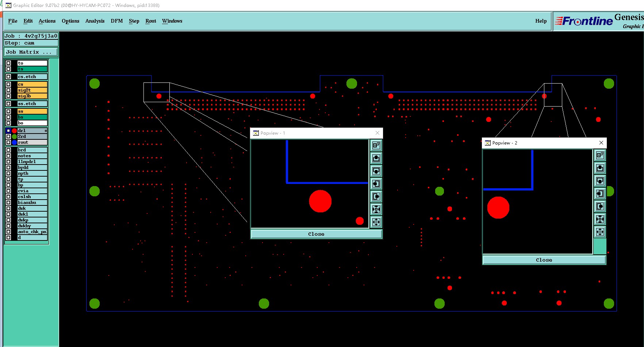Viewport: 644px width, 347px height.
Task: Open the File menu
Action: tap(13, 21)
